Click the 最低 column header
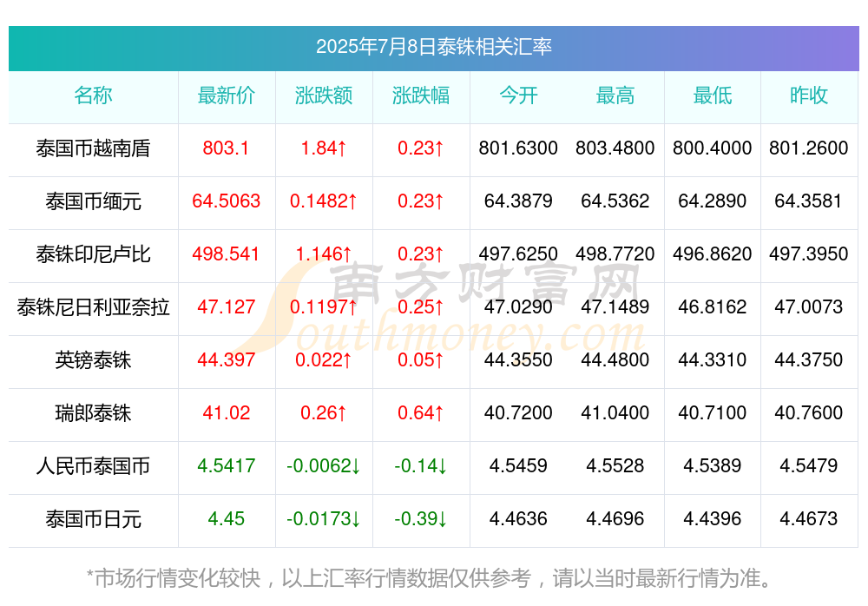The width and height of the screenshot is (868, 606). click(x=713, y=96)
